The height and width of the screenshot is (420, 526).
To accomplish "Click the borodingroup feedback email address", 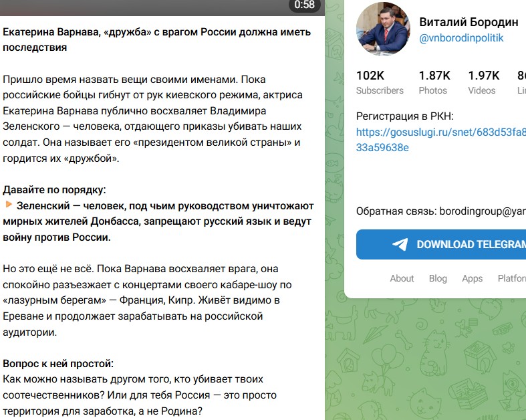I will click(482, 211).
